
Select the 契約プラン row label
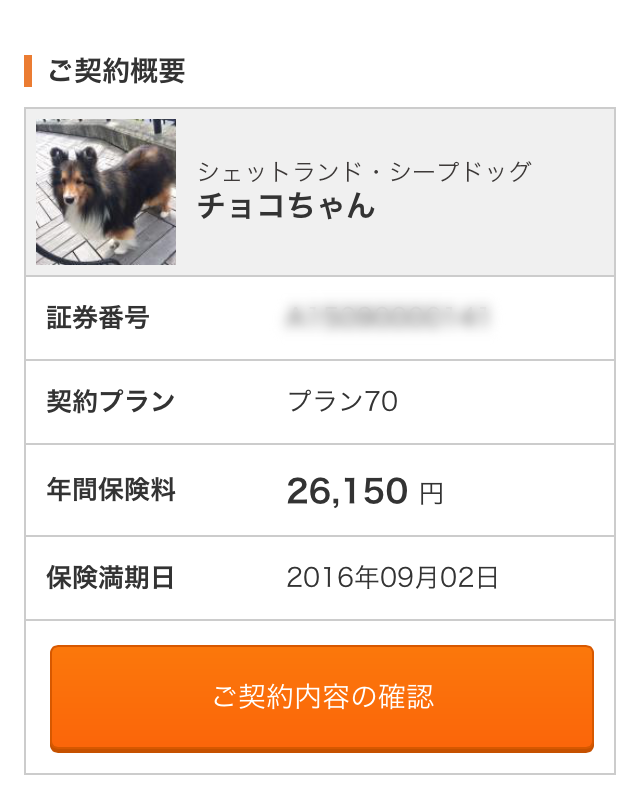coord(111,402)
